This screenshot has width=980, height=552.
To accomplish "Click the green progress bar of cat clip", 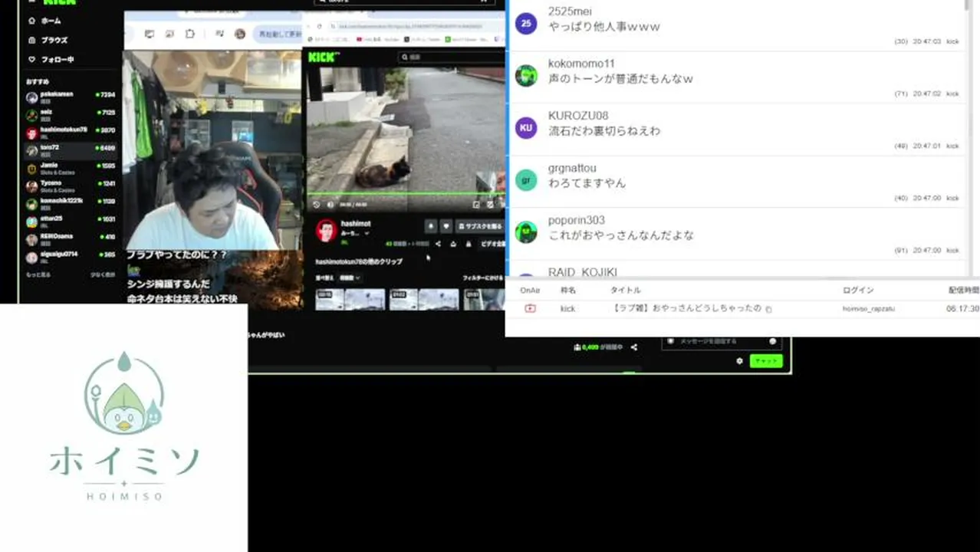I will [405, 193].
